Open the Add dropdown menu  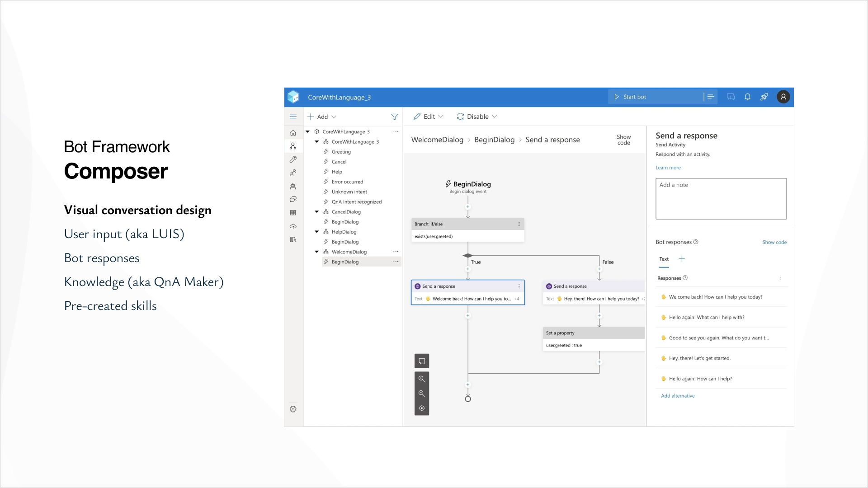322,117
